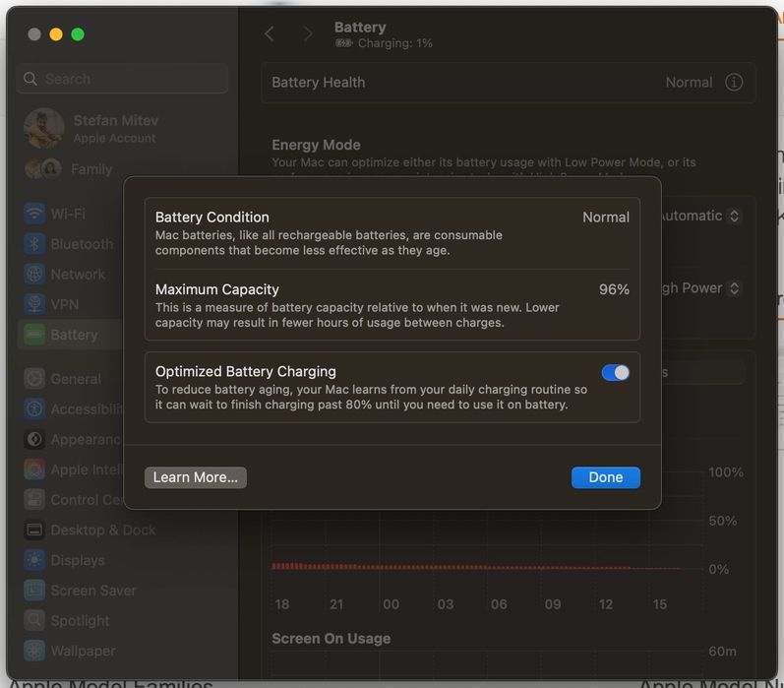Viewport: 784px width, 688px height.
Task: Select the Displays sidebar icon
Action: (34, 560)
